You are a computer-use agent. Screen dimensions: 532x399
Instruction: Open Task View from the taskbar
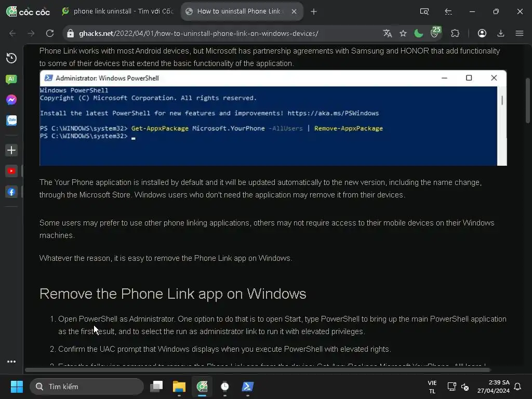click(156, 387)
